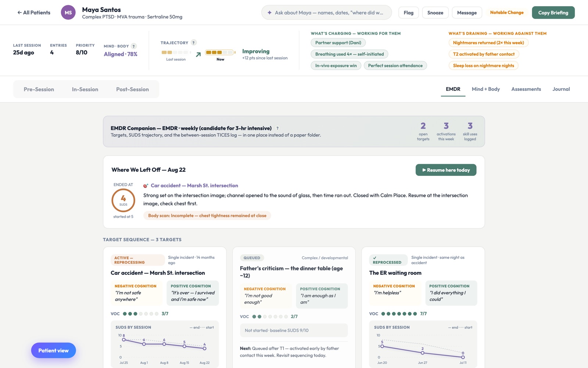This screenshot has width=588, height=368.
Task: Click the improving trend arrow icon
Action: pos(198,54)
